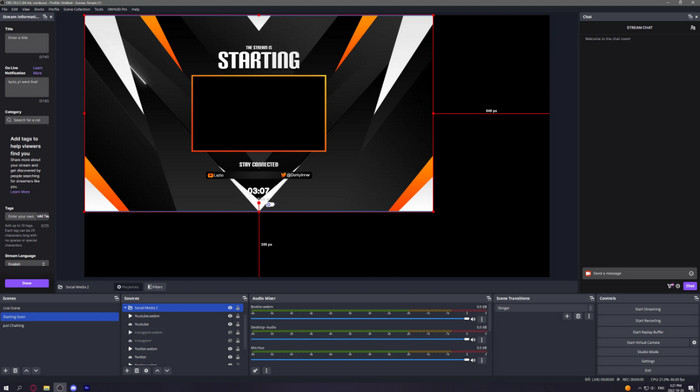Open virtual camera settings gear icon

point(694,342)
